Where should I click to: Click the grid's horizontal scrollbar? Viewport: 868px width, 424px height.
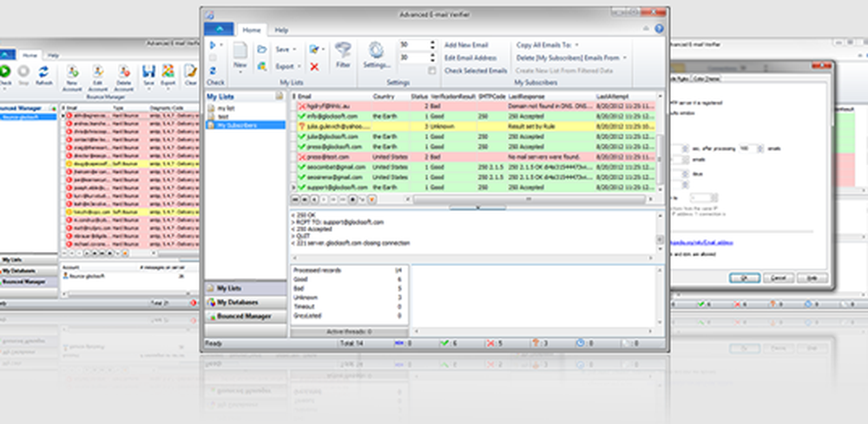(x=529, y=198)
